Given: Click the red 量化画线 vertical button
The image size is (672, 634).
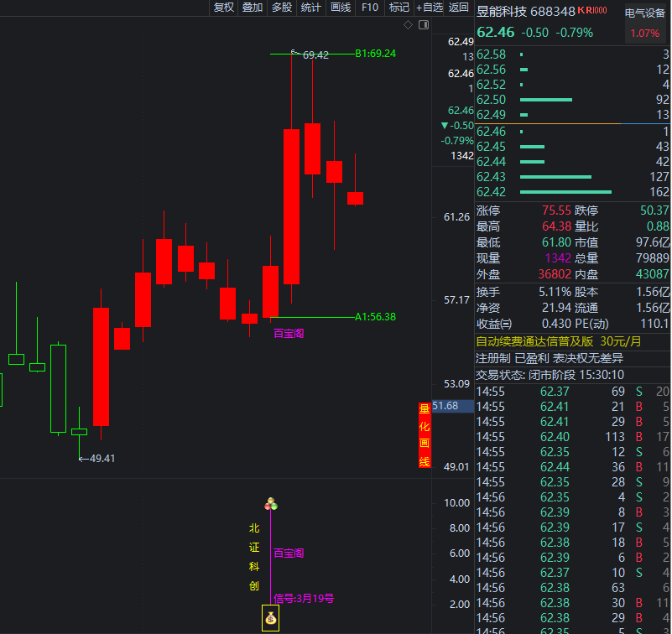Looking at the screenshot, I should tap(425, 435).
